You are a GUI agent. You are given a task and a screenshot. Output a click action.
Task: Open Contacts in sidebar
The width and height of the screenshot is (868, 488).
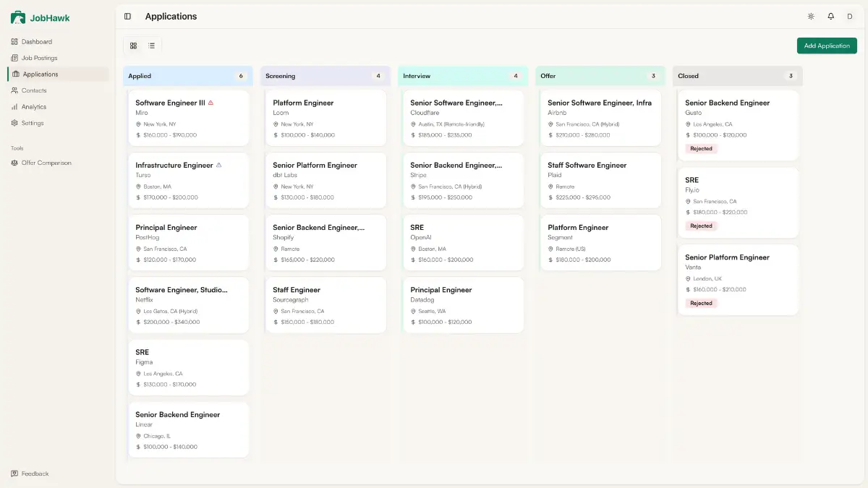pos(58,90)
